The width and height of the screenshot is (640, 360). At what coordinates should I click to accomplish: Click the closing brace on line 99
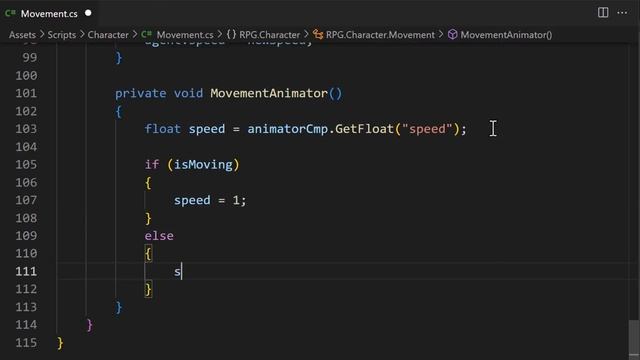click(x=119, y=58)
